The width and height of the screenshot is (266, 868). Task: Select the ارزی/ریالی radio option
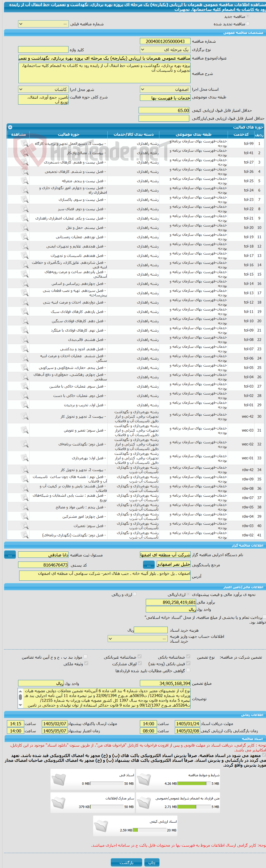pos(188,594)
